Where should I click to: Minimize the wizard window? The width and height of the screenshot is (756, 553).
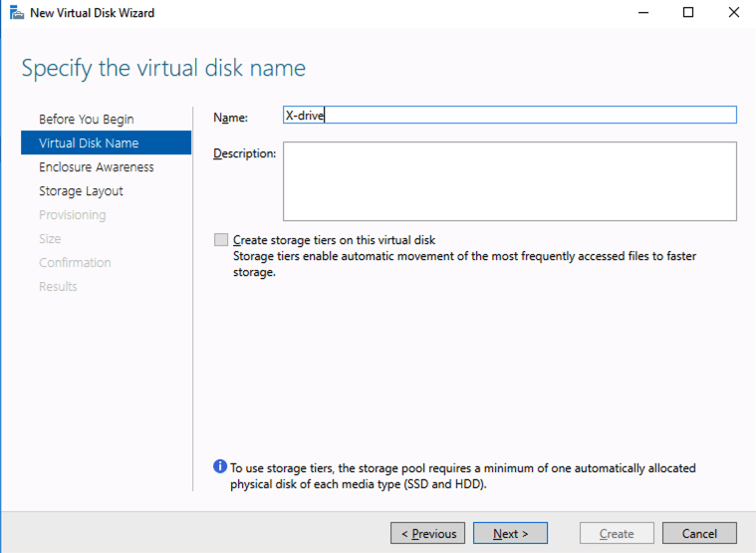coord(642,13)
